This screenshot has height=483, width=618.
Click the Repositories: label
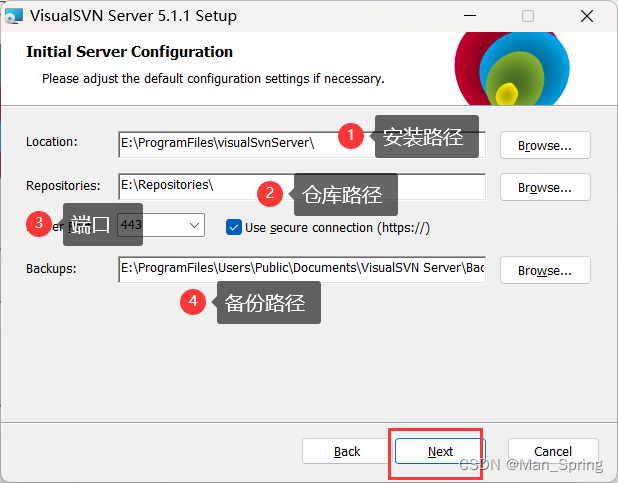(x=63, y=185)
